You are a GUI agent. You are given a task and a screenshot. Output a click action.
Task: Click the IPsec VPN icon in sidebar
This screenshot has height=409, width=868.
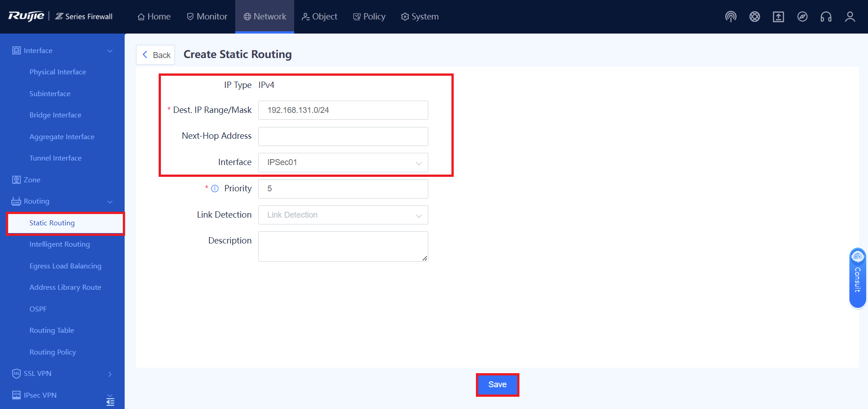(x=16, y=395)
